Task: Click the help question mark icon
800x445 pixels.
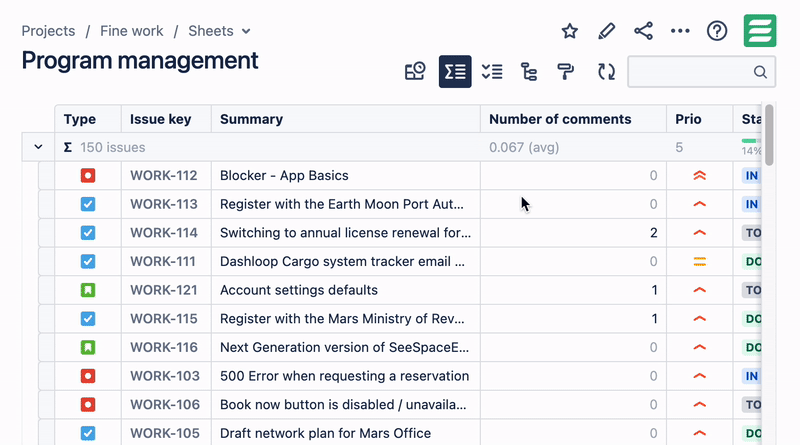Action: point(717,31)
